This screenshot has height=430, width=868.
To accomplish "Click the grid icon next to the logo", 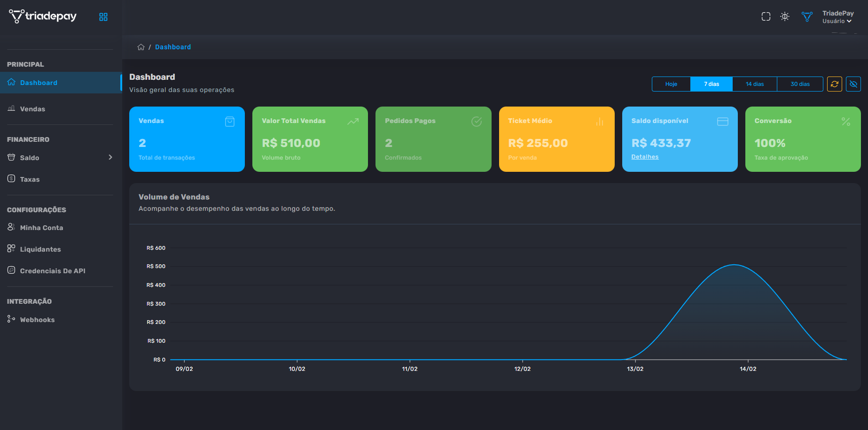I will [x=103, y=16].
